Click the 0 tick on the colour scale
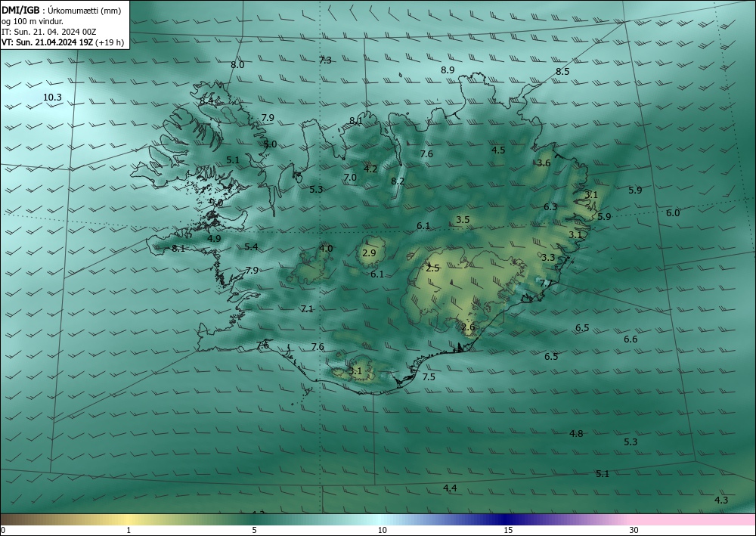Viewport: 756px width, 536px height. (x=3, y=530)
